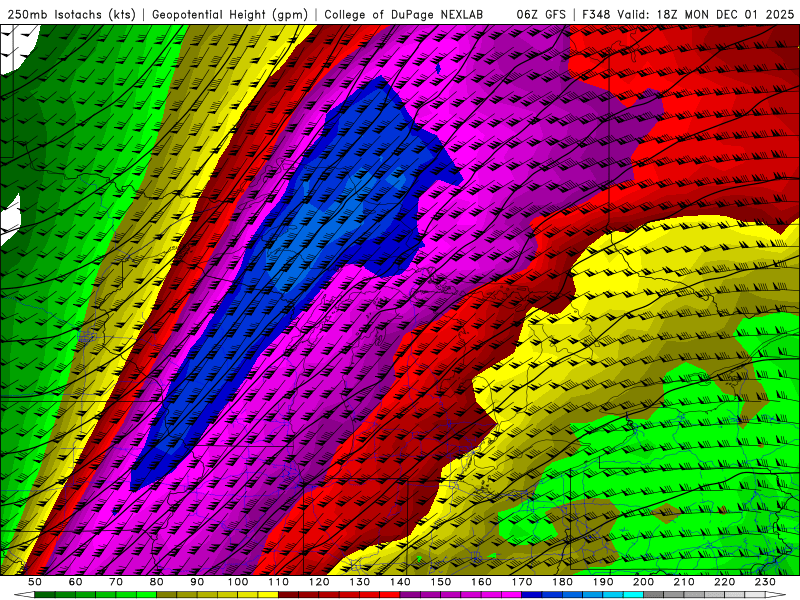This screenshot has width=800, height=600.
Task: Click the 'Valid: 18Z MON DEC 01 2025' text
Action: pyautogui.click(x=706, y=15)
